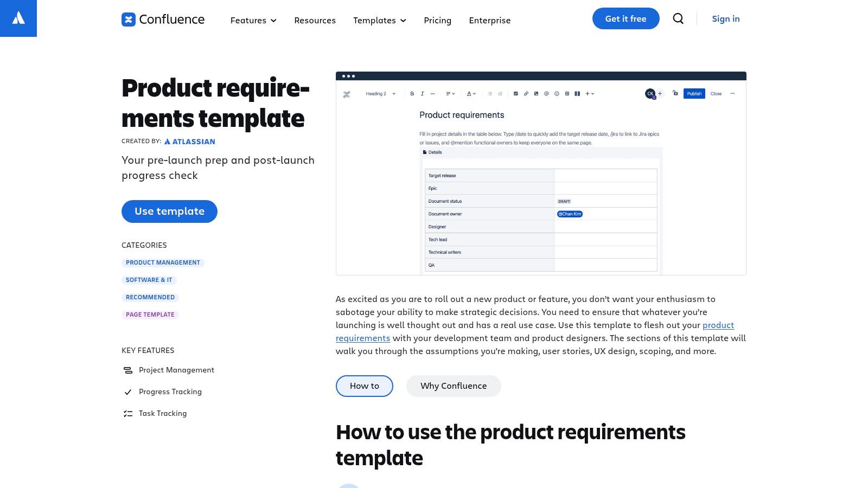
Task: Click the layouts columns icon in editor preview
Action: pyautogui.click(x=577, y=94)
